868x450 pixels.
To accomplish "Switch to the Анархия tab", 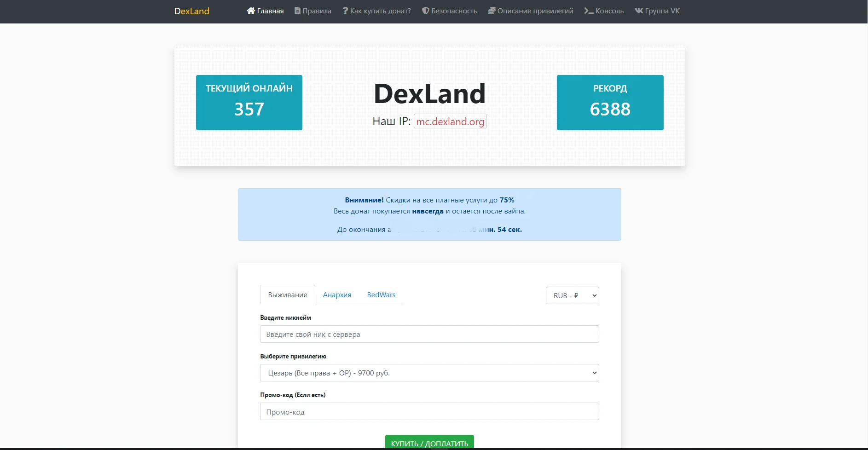I will coord(337,295).
